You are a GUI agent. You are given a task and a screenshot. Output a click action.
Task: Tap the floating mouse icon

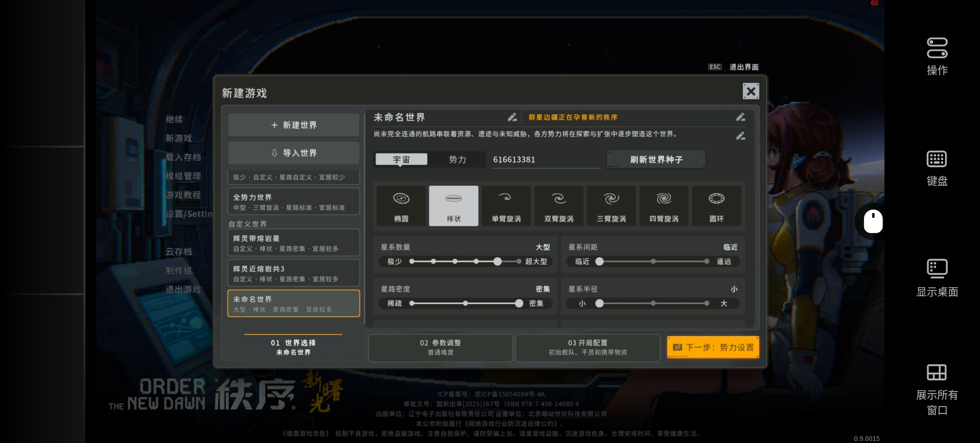[873, 221]
